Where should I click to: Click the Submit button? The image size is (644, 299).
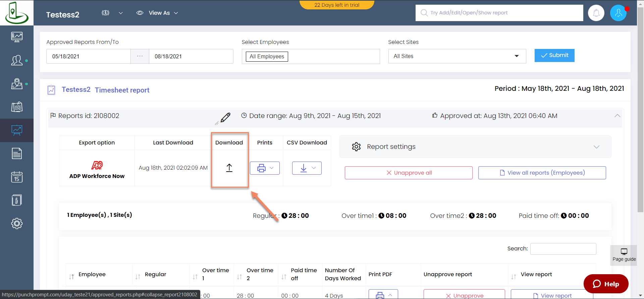click(x=554, y=56)
